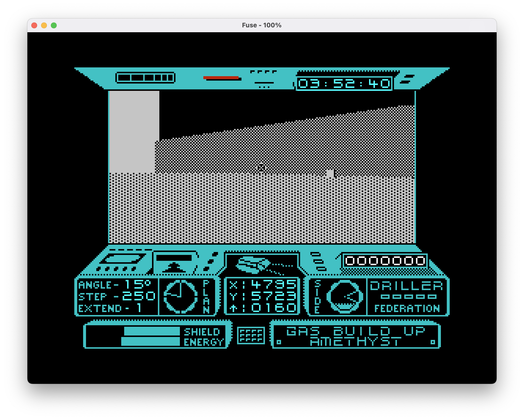Screen dimensions: 524x420
Task: Click the small grey cube near the wall
Action: click(x=330, y=173)
